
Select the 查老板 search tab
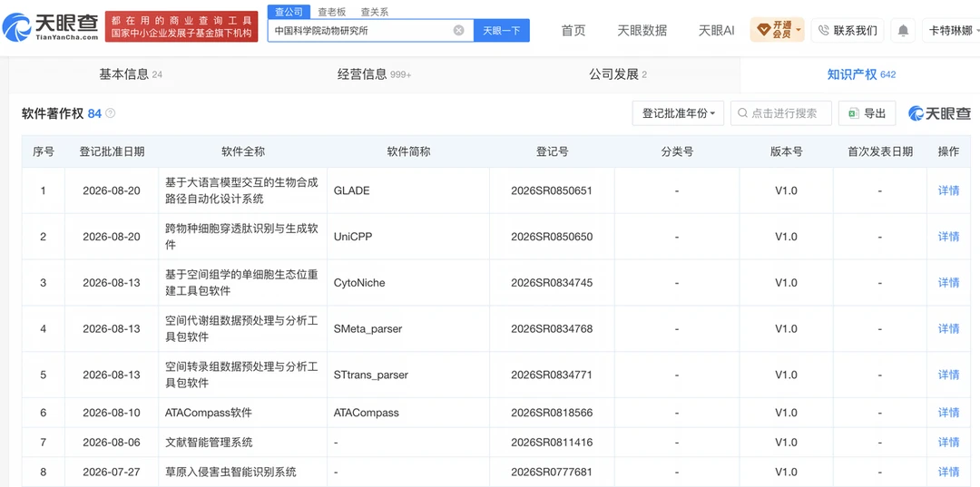[332, 11]
